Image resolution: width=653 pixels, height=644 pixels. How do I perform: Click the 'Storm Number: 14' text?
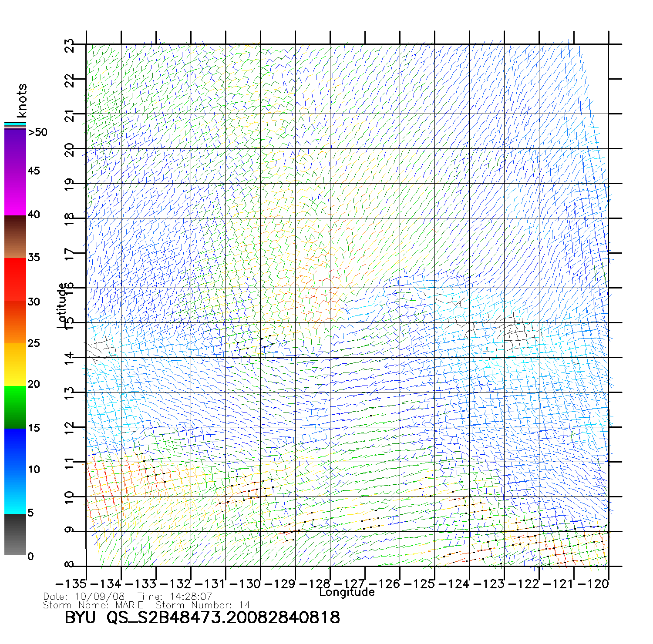(x=203, y=605)
